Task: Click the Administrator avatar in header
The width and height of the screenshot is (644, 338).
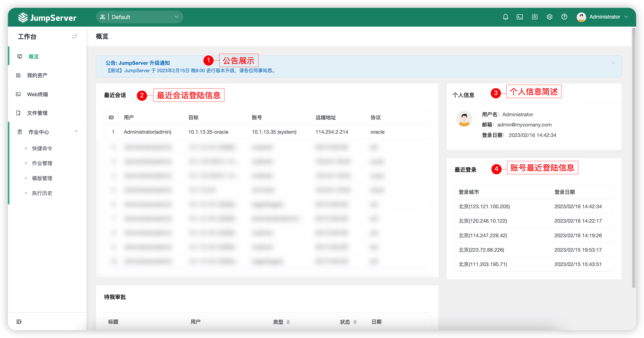Action: (581, 17)
